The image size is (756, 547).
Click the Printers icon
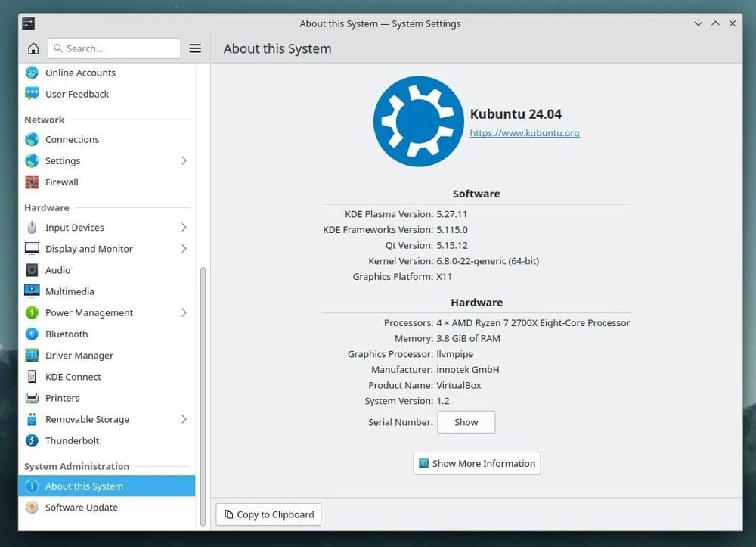31,398
